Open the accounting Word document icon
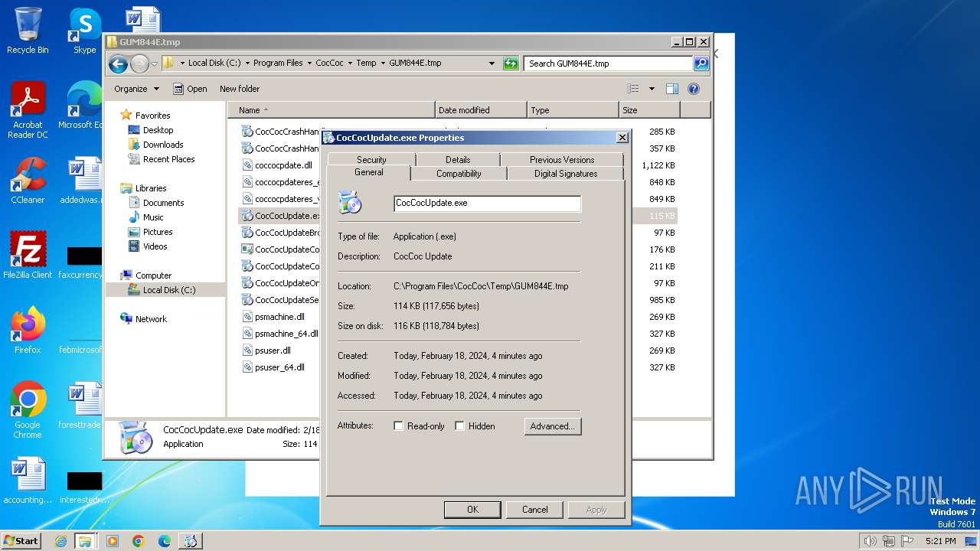The height and width of the screenshot is (551, 980). pyautogui.click(x=28, y=481)
